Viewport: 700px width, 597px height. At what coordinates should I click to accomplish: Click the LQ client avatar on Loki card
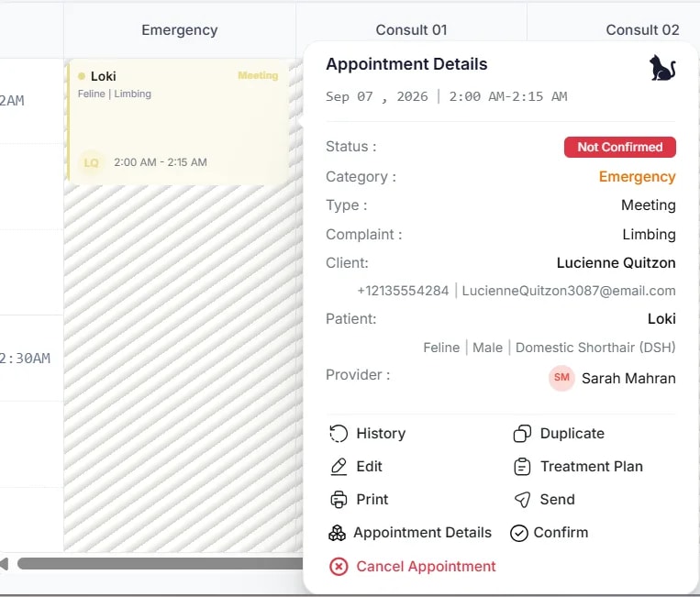pos(91,162)
